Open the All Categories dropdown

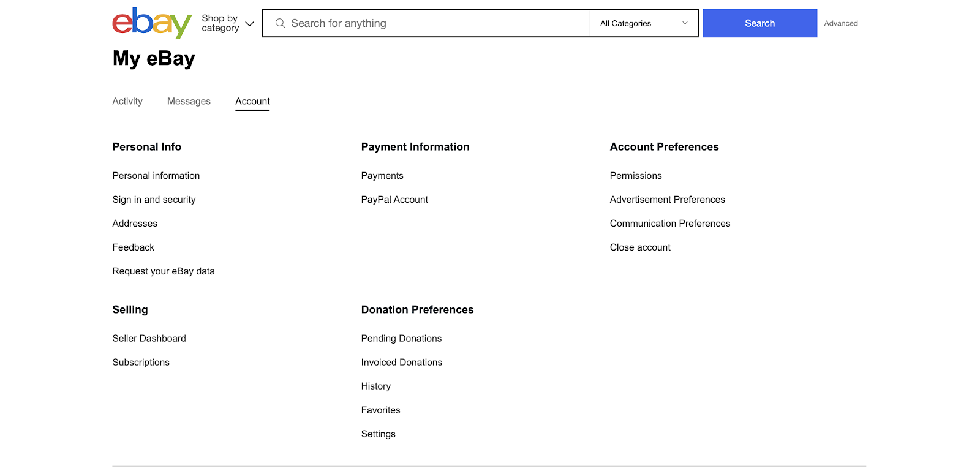point(642,23)
